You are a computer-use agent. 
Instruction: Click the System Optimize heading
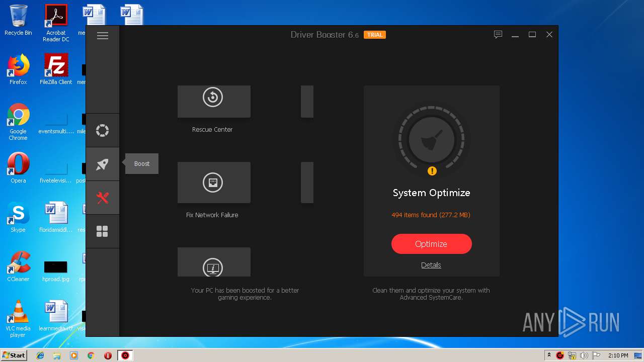coord(432,193)
